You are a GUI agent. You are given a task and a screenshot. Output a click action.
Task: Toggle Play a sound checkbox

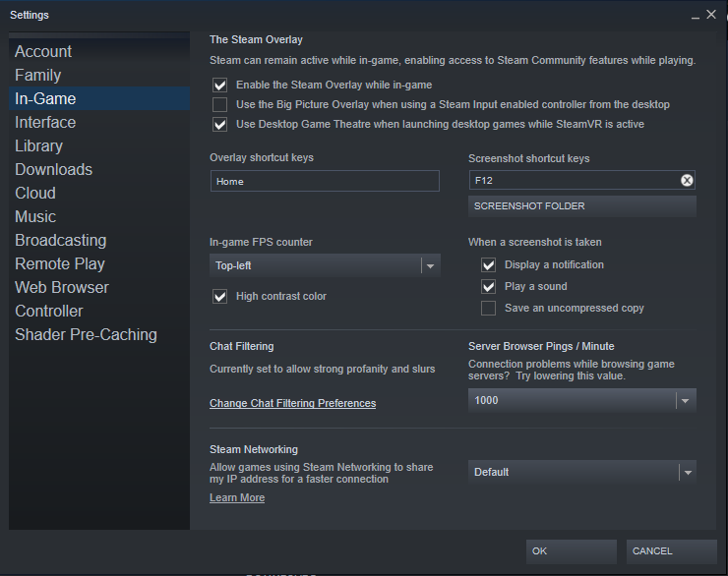488,286
